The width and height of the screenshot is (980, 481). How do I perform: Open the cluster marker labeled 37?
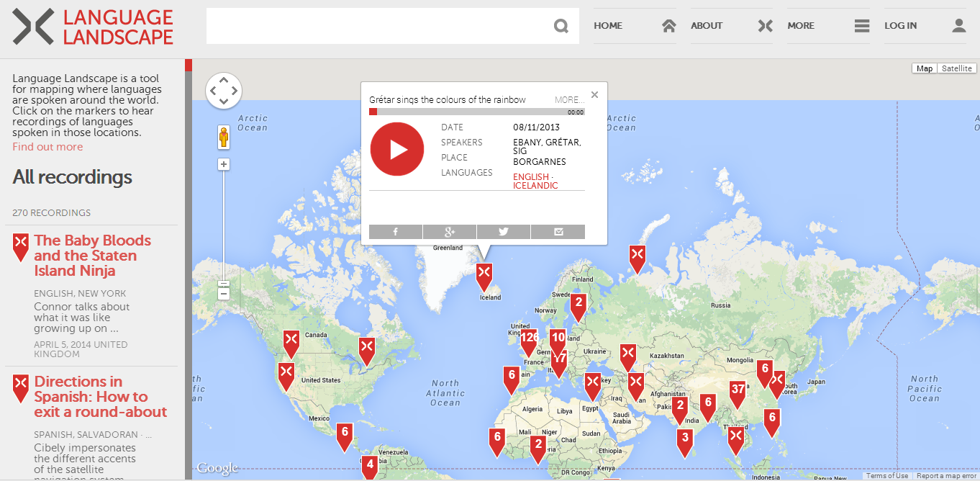coord(738,394)
